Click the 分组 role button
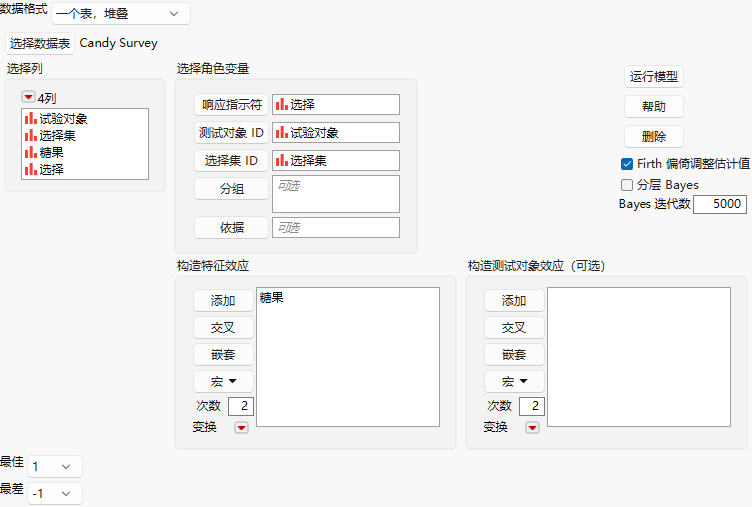Screen dimensions: 752x507 (232, 189)
